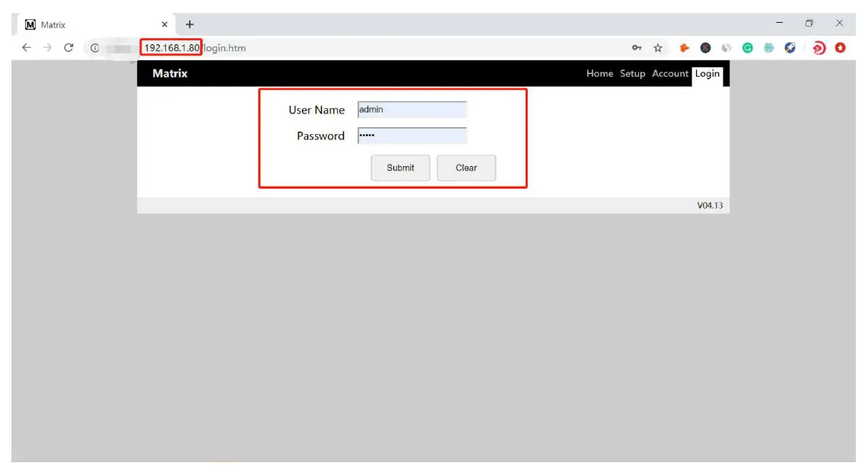The height and width of the screenshot is (466, 868).
Task: Focus the User Name input field
Action: (x=412, y=110)
